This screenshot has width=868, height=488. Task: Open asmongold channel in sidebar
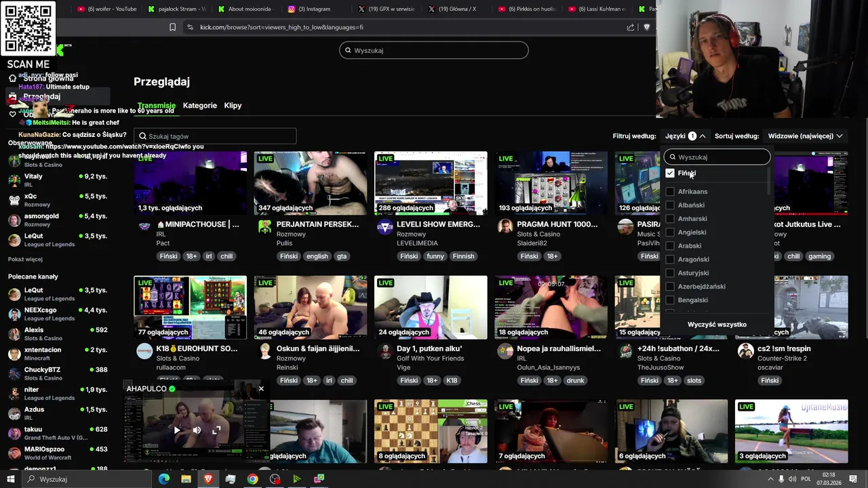tap(58, 220)
